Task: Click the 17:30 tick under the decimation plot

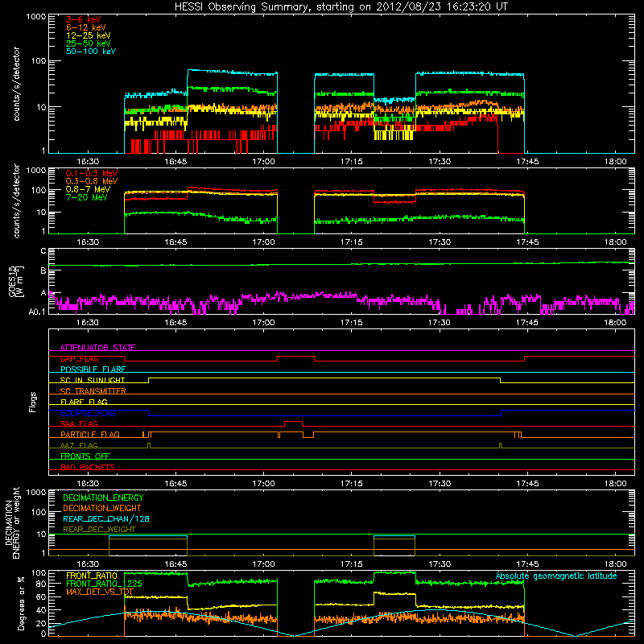Action: (x=440, y=564)
